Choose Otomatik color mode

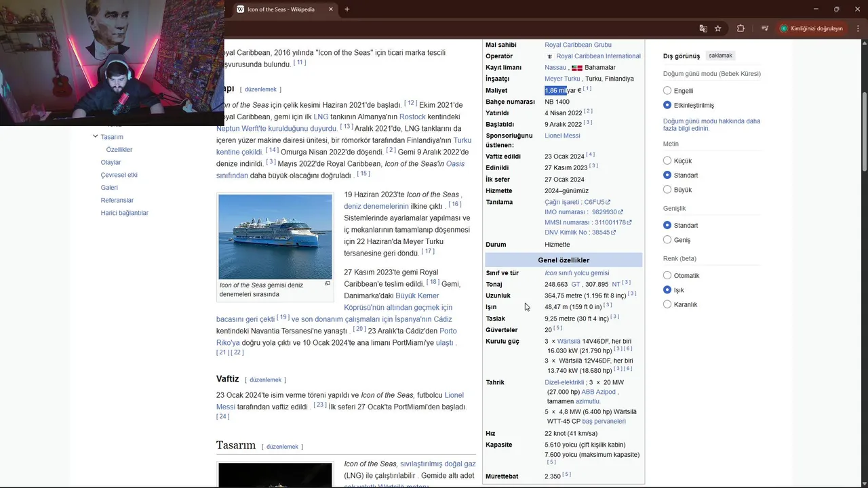coord(667,276)
